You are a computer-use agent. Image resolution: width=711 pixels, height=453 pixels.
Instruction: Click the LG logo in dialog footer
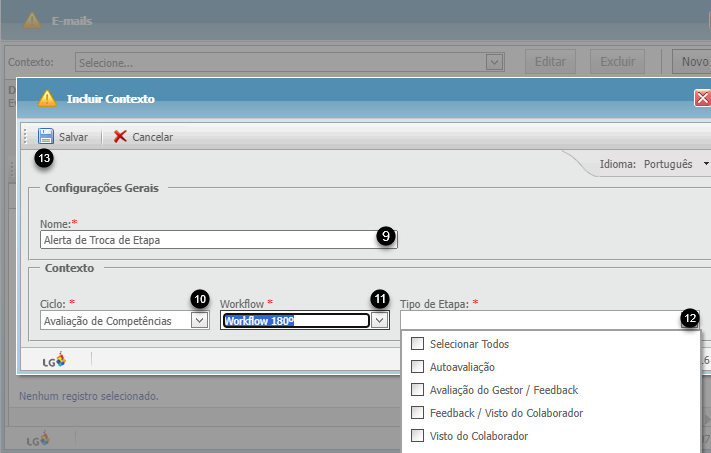click(x=54, y=360)
